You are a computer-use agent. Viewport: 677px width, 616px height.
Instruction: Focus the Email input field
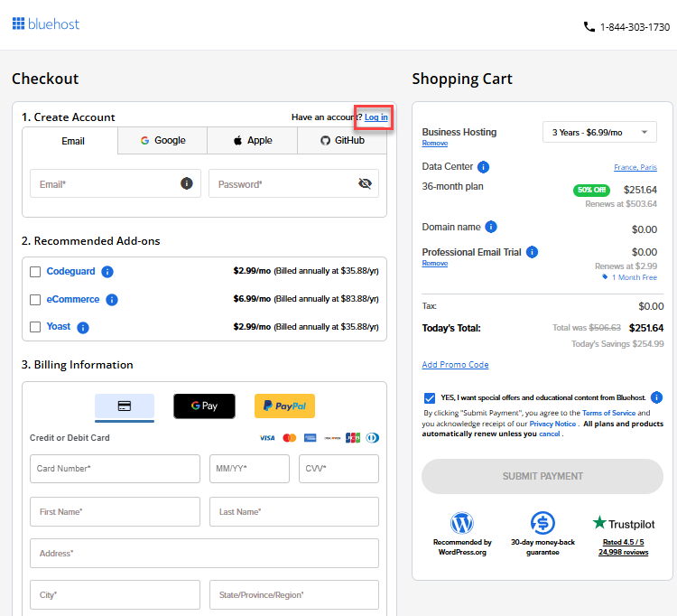[116, 183]
